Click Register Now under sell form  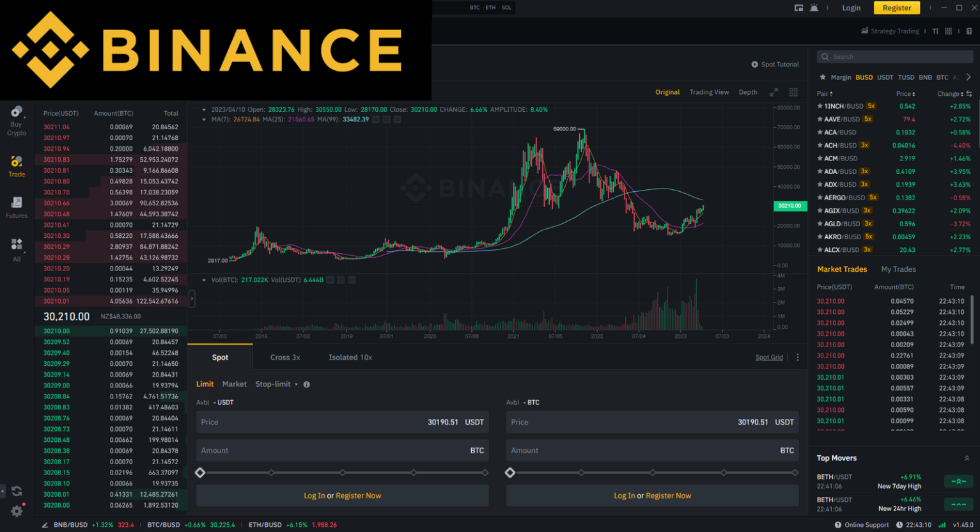tap(668, 496)
